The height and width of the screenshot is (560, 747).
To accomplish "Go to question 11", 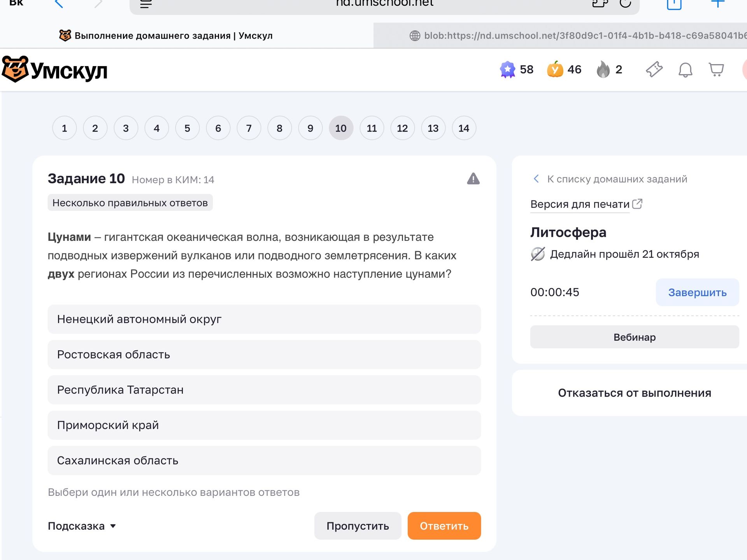I will pos(372,128).
